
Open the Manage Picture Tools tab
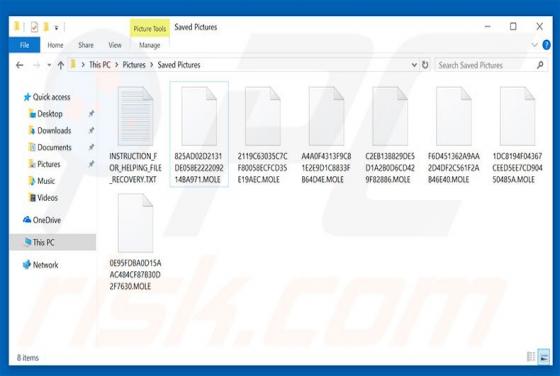point(149,45)
